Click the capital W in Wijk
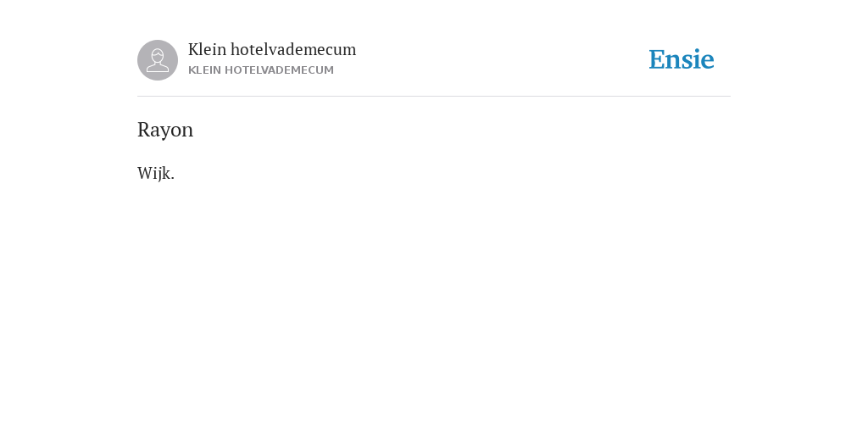Screen dimensions: 868x434 (146, 173)
